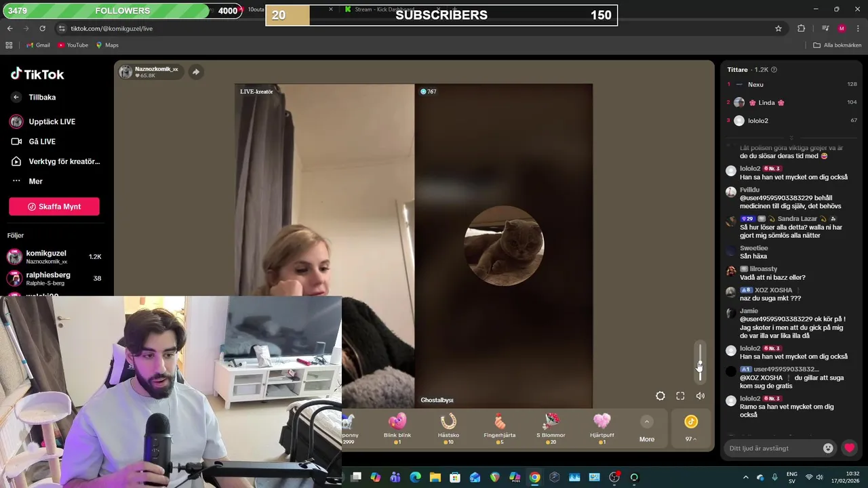Click the share arrow next to streamer name
Screen dimensions: 868x488
tap(195, 72)
